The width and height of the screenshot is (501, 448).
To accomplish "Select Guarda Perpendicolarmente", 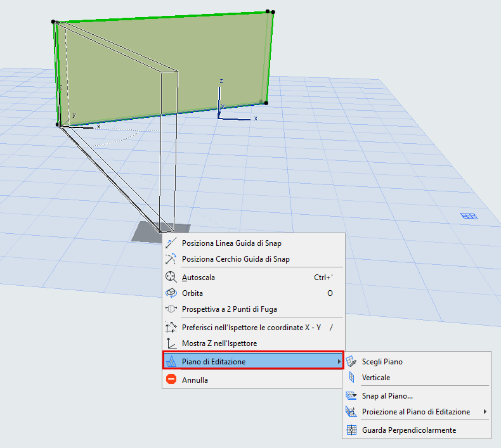I will pos(417,430).
